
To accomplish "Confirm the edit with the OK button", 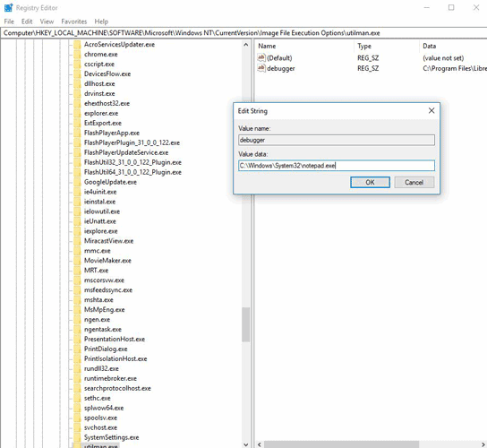I will (x=370, y=182).
